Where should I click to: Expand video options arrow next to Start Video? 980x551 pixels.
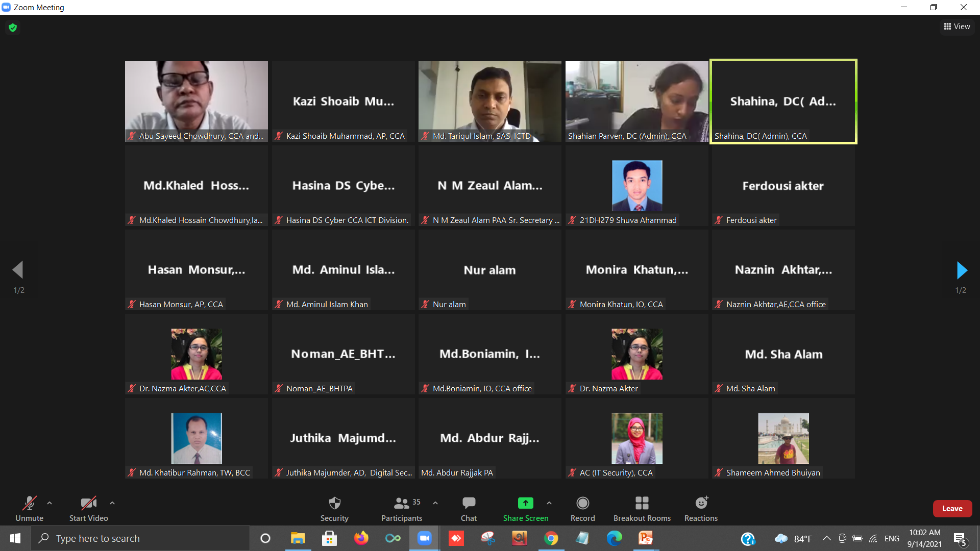pos(112,503)
